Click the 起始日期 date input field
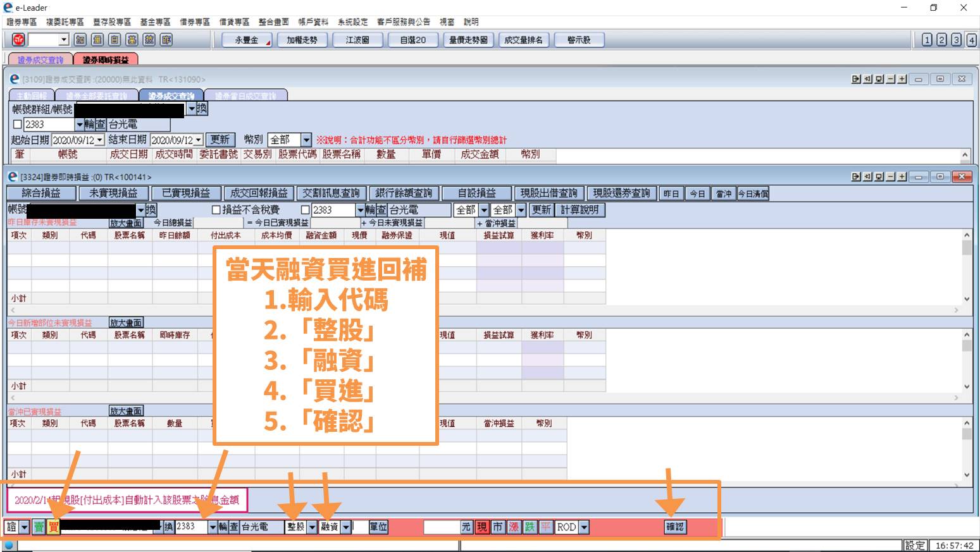 point(63,139)
